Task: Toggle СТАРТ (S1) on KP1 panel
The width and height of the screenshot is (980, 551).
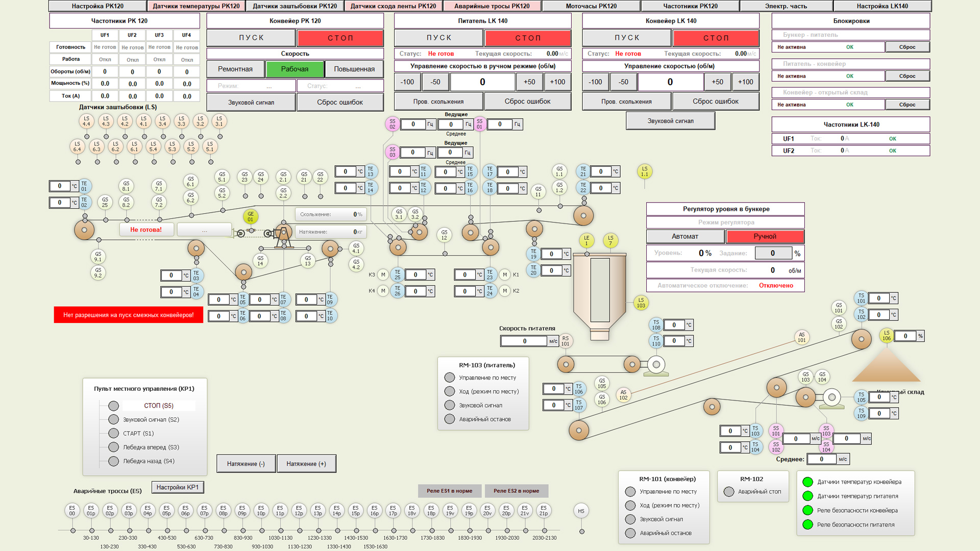Action: click(114, 433)
